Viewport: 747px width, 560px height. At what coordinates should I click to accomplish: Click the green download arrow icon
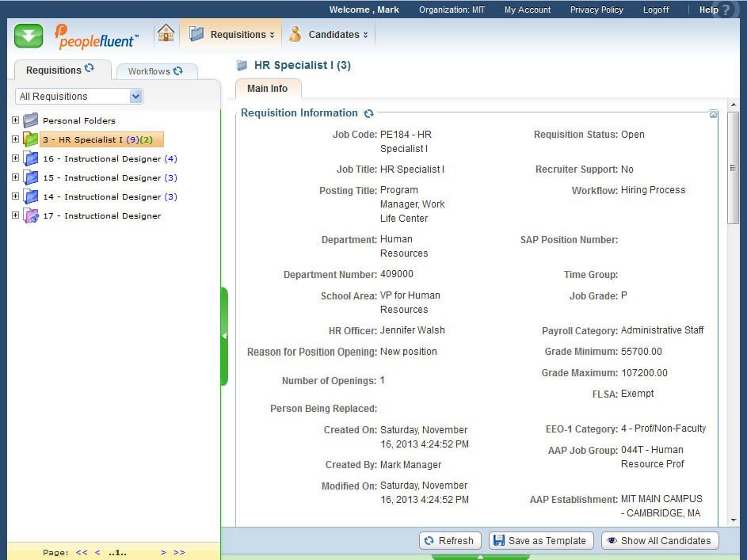point(29,36)
